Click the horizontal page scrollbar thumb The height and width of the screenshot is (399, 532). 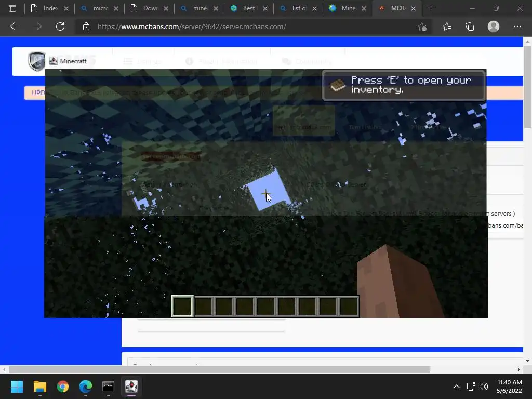point(219,369)
